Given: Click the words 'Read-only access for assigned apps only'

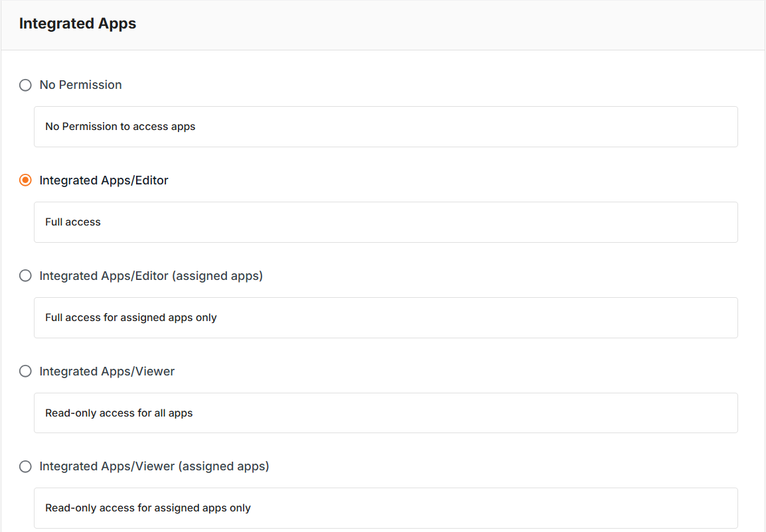Looking at the screenshot, I should [148, 508].
